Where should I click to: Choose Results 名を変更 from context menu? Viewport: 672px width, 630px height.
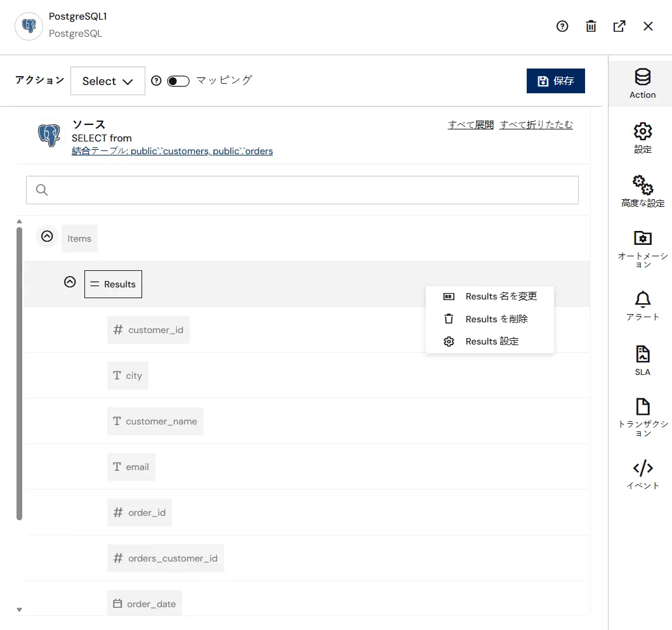(489, 296)
